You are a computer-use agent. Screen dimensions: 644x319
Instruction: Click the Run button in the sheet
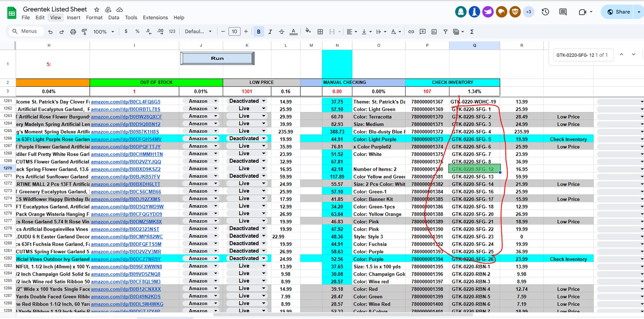(217, 58)
